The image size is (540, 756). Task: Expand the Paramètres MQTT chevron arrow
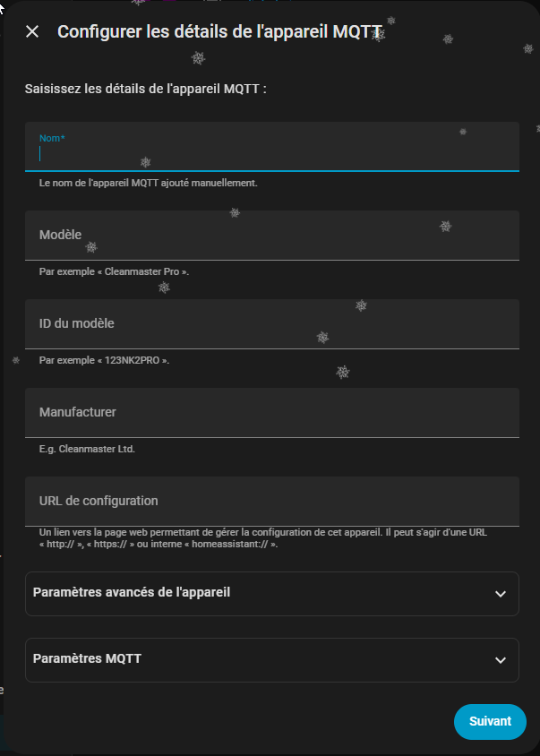(x=501, y=660)
